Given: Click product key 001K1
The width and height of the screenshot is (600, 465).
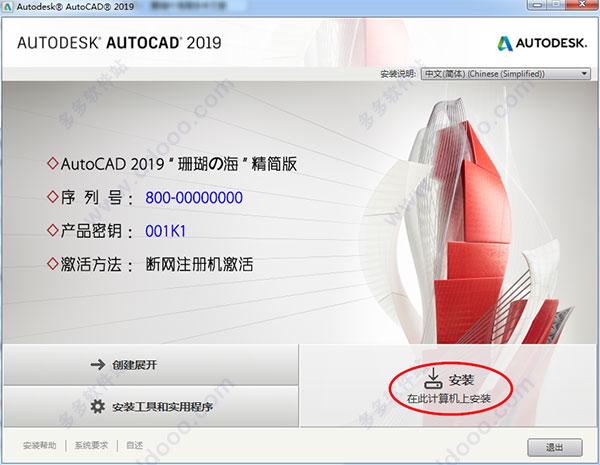Looking at the screenshot, I should click(165, 231).
